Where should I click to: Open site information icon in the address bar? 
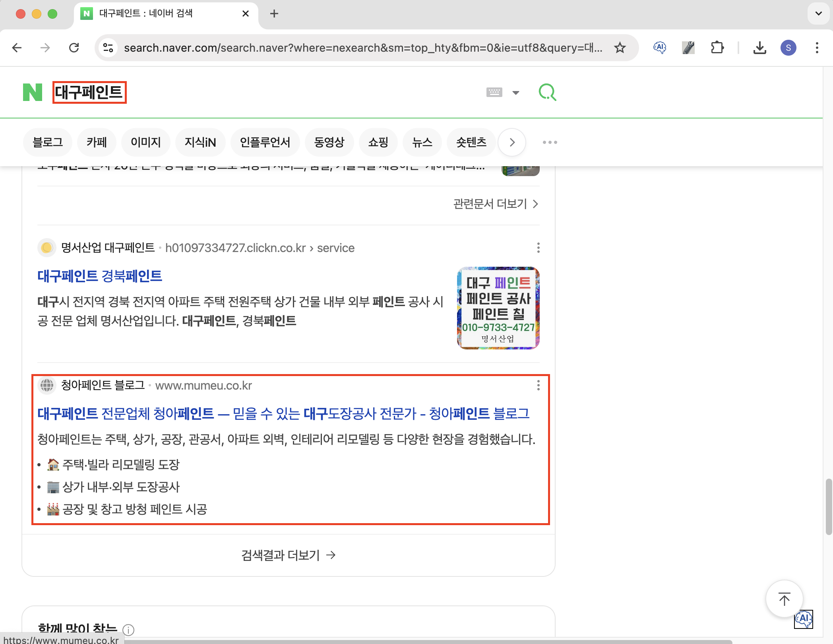click(108, 48)
